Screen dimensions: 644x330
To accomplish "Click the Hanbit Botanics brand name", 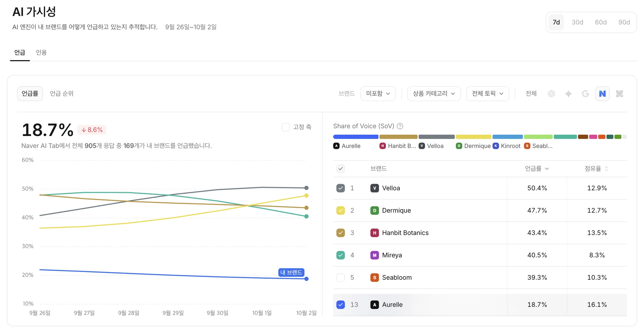I will (x=405, y=233).
